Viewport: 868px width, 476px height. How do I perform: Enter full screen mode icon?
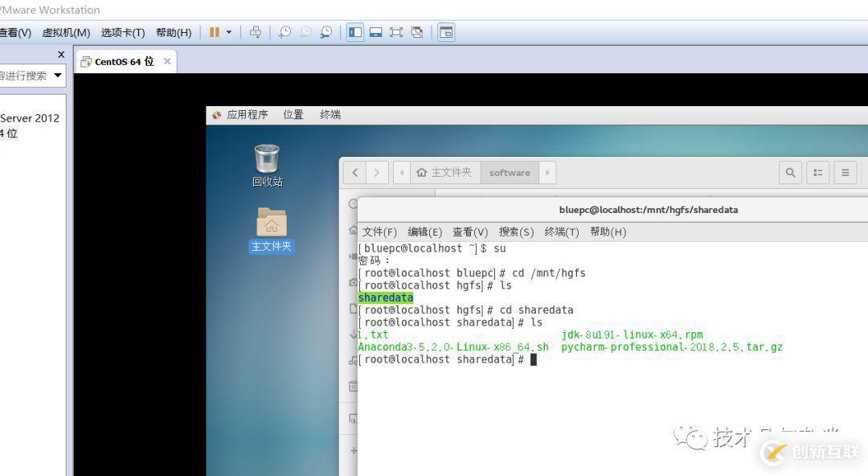click(396, 32)
